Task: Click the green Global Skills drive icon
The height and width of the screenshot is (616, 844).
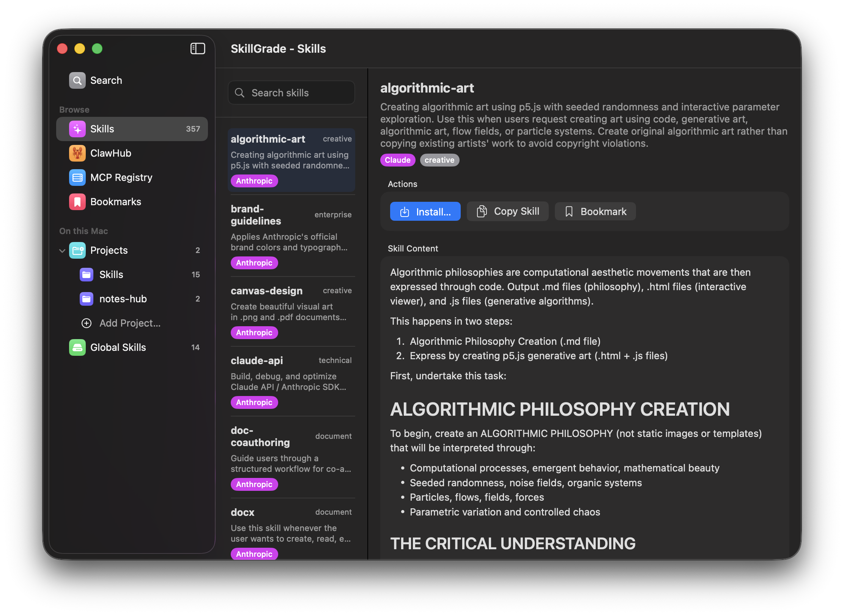Action: coord(77,347)
